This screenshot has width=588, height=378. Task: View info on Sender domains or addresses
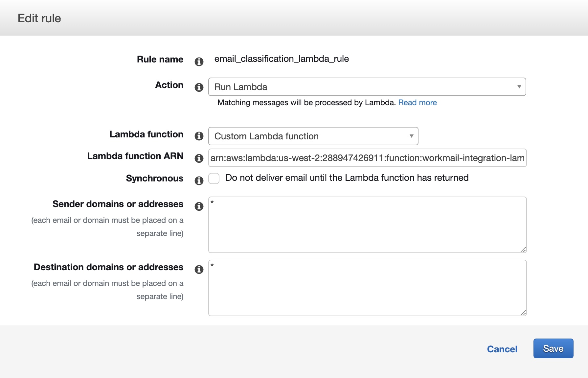pyautogui.click(x=199, y=206)
